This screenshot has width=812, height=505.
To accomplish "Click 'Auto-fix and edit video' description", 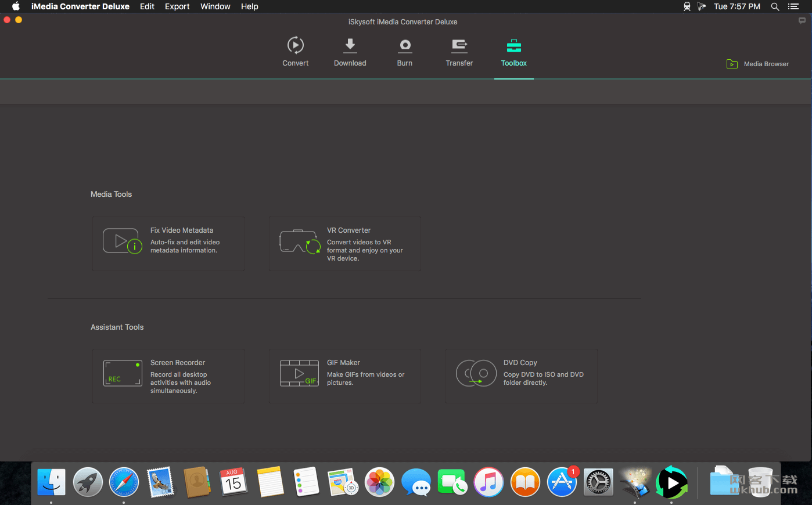I will pyautogui.click(x=185, y=242).
